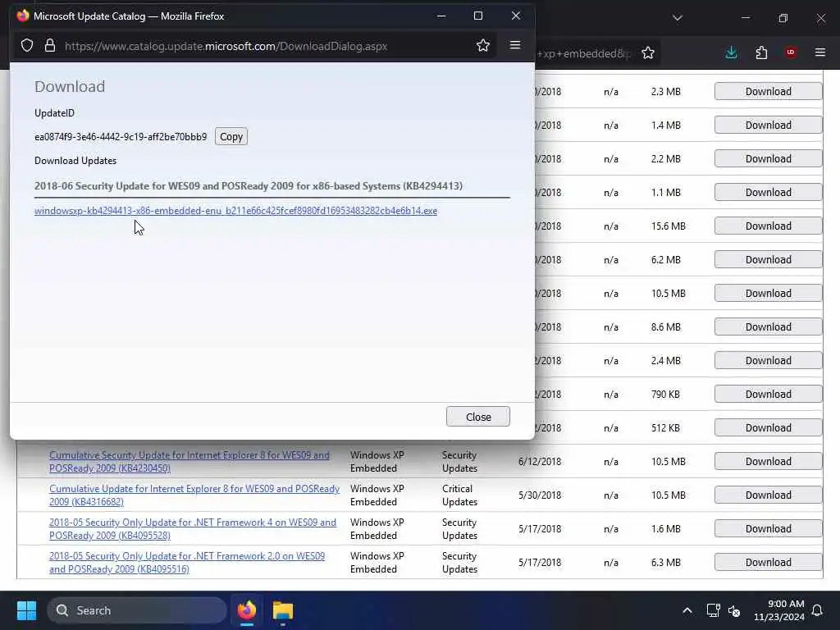This screenshot has height=630, width=840.
Task: Click Firefox icon in taskbar
Action: coord(246,610)
